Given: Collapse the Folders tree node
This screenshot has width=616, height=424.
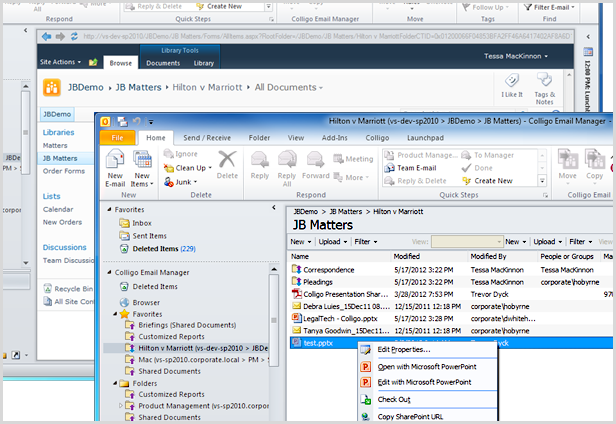Looking at the screenshot, I should pos(115,383).
